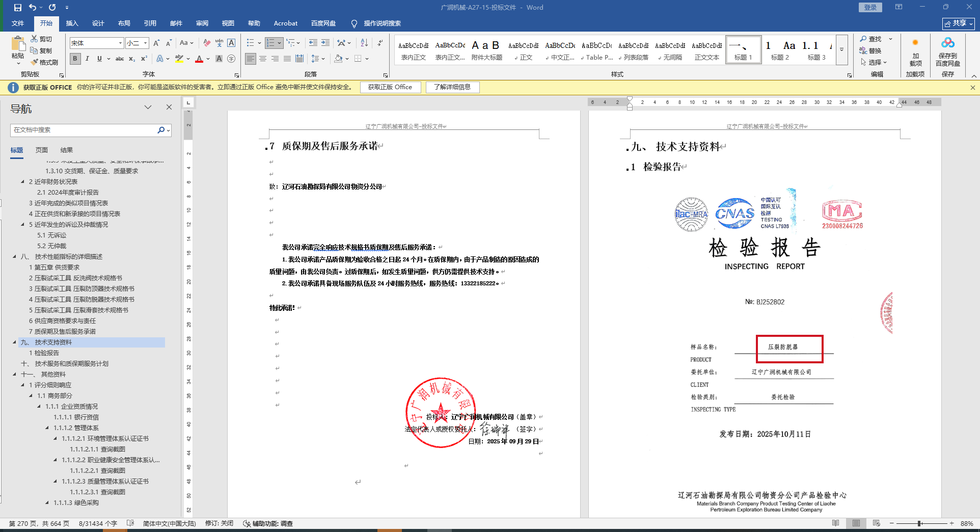Clear all formatting with the eraser icon
980x532 pixels.
pos(206,43)
